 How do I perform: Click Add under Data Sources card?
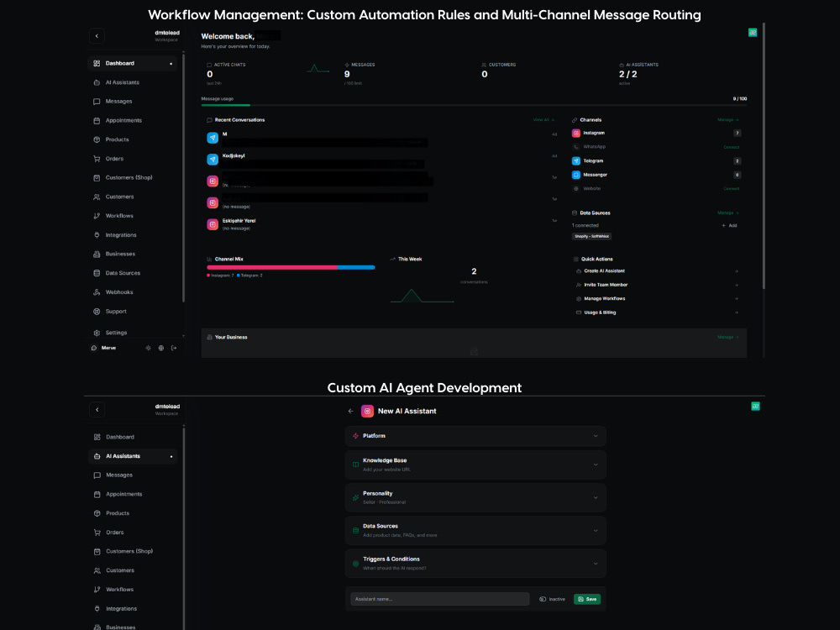pyautogui.click(x=729, y=225)
